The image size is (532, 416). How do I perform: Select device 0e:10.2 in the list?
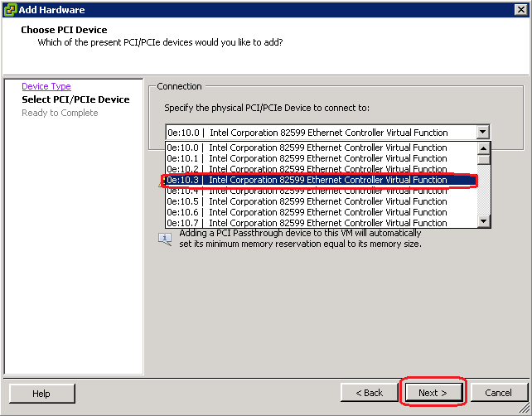[322, 169]
